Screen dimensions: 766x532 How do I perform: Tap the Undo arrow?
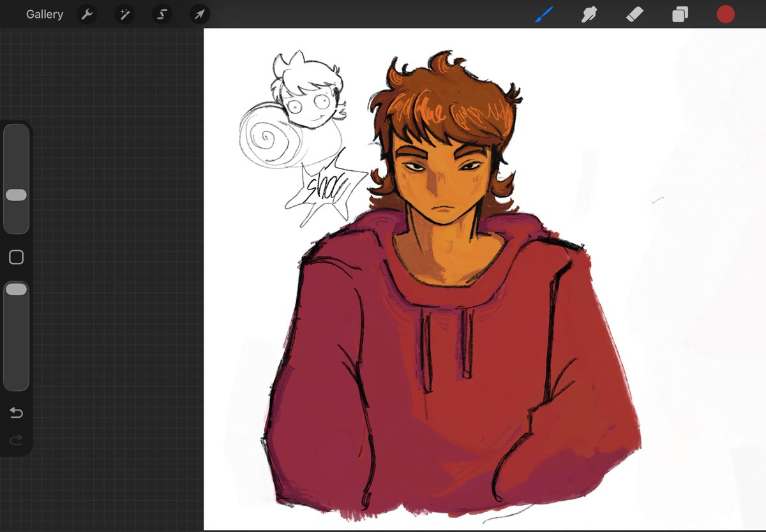17,413
